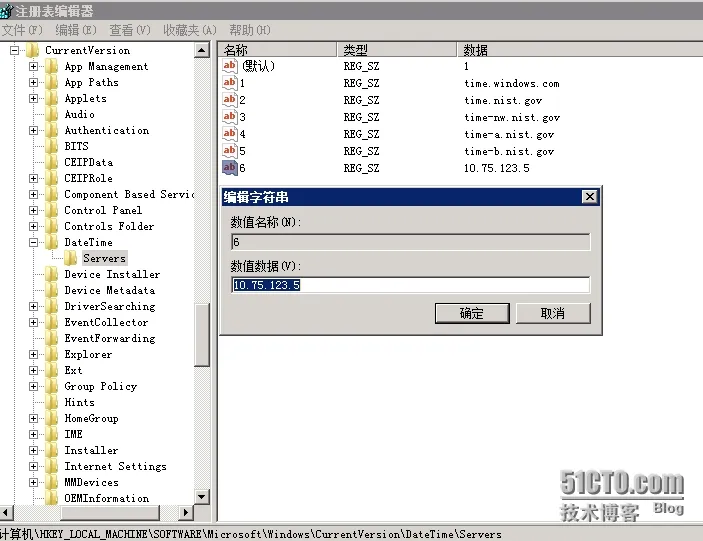Click the tree scroll down arrow

[x=202, y=497]
